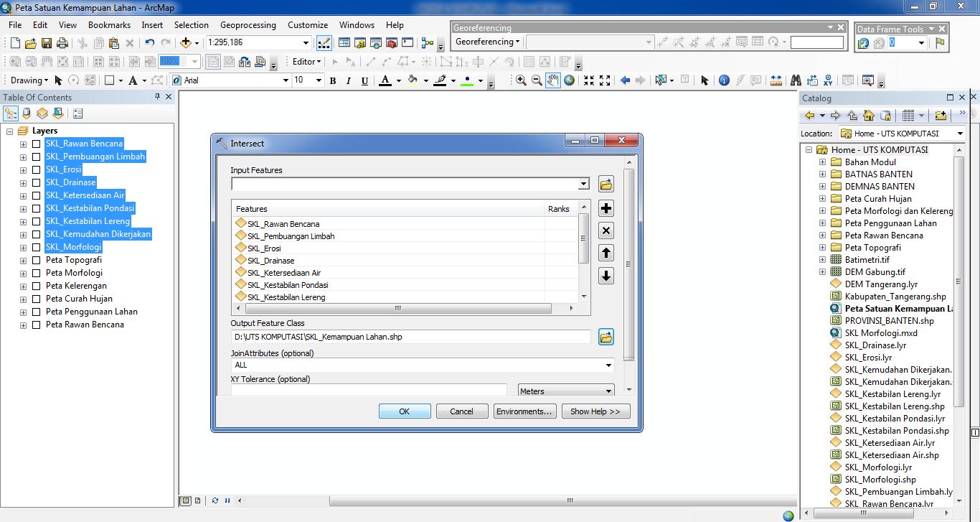Click the Output Feature Class path field
This screenshot has width=980, height=522.
pyautogui.click(x=410, y=337)
